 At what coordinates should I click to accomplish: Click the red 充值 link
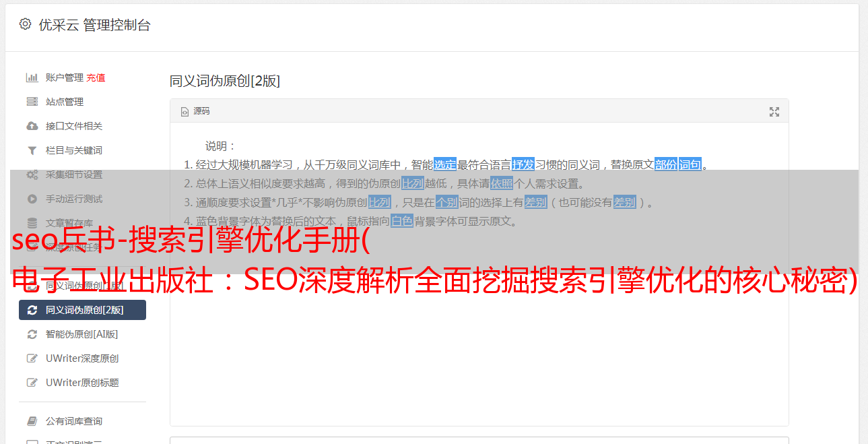[x=96, y=77]
